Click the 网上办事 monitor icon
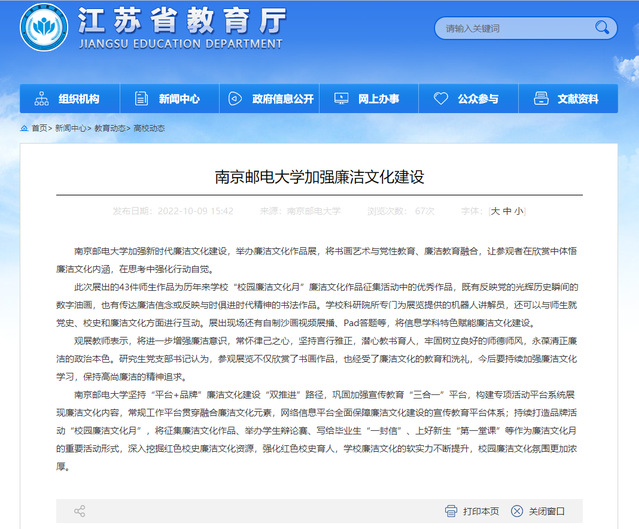The image size is (639, 529). coord(342,99)
